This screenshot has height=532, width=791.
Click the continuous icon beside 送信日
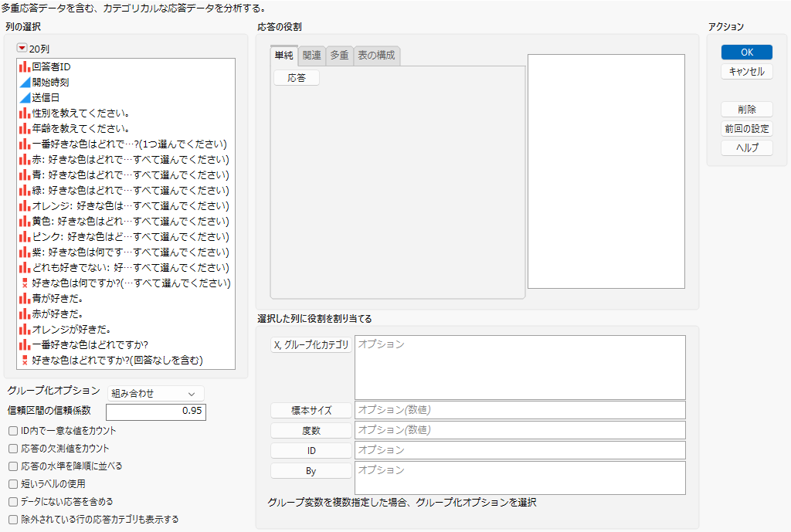24,98
